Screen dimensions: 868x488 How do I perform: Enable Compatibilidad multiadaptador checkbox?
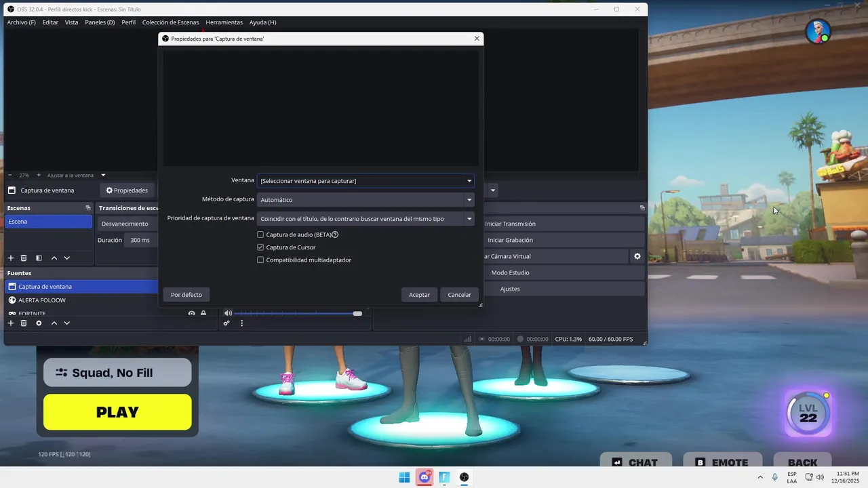[x=260, y=260]
